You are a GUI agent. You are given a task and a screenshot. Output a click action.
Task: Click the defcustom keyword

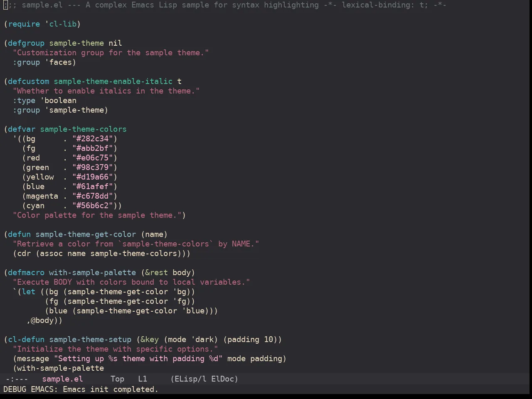29,81
